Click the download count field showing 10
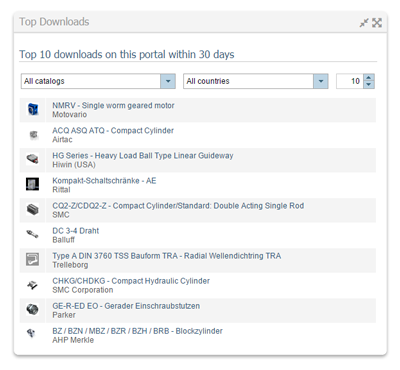Viewport: 400px width, 370px height. [x=350, y=81]
